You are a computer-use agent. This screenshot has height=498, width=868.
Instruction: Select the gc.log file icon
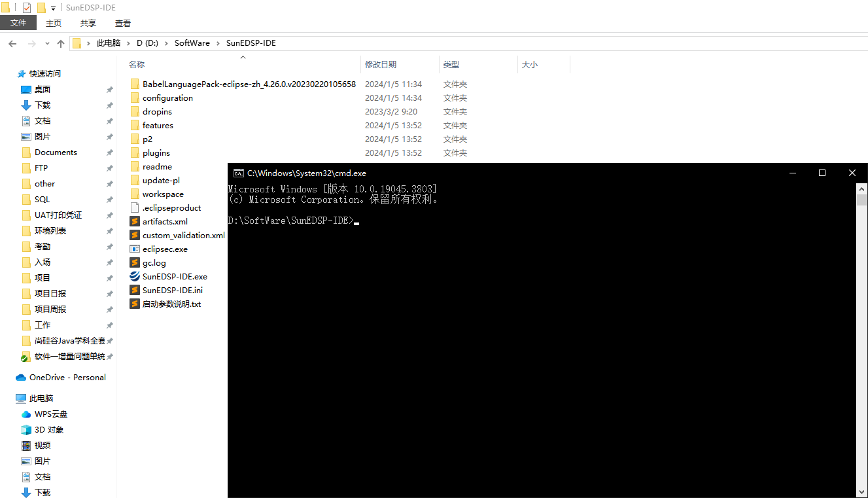(135, 262)
